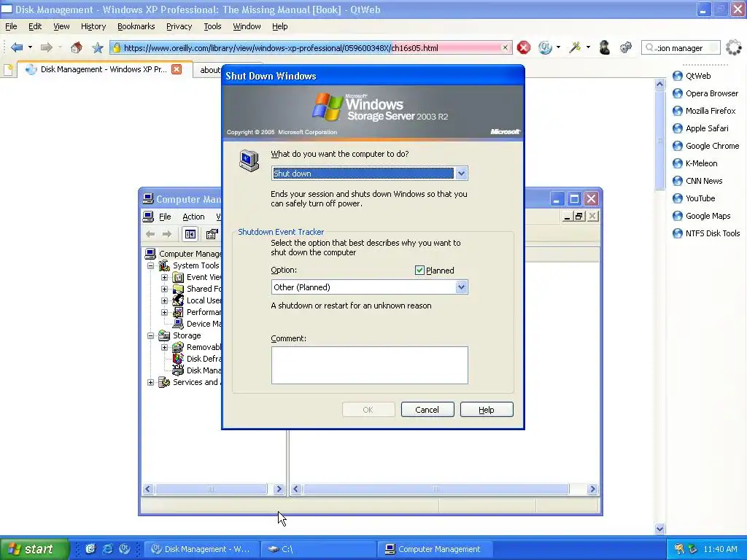This screenshot has height=560, width=747.
Task: Open the CNN News bookmark
Action: pyautogui.click(x=697, y=181)
